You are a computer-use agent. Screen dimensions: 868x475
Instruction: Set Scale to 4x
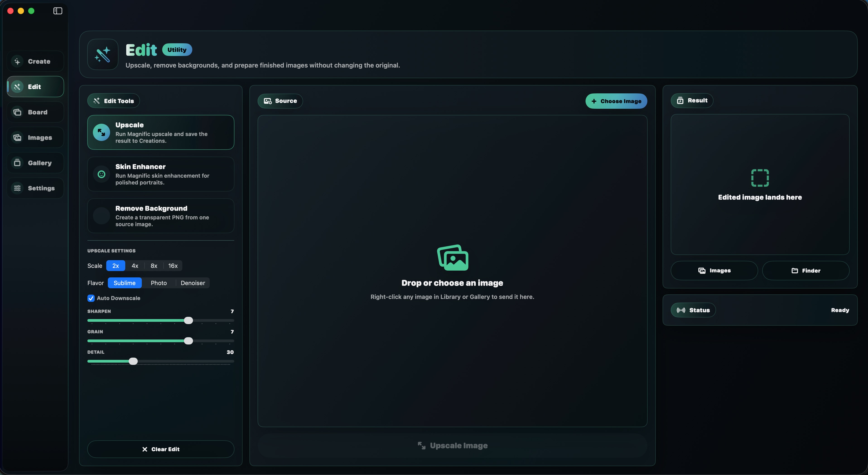pos(135,266)
